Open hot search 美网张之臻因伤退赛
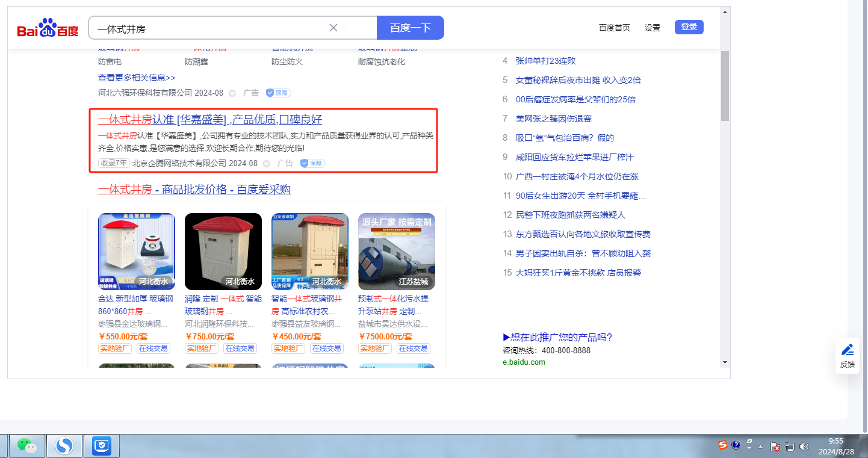Viewport: 868px width, 458px height. tap(554, 119)
